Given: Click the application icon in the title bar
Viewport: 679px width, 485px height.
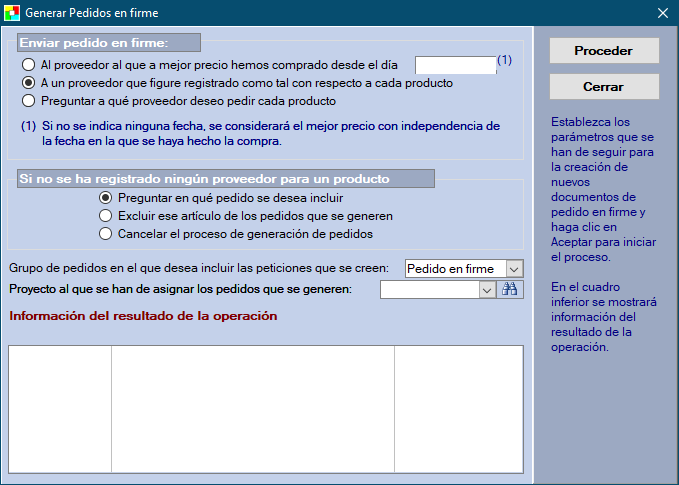Looking at the screenshot, I should coord(12,13).
